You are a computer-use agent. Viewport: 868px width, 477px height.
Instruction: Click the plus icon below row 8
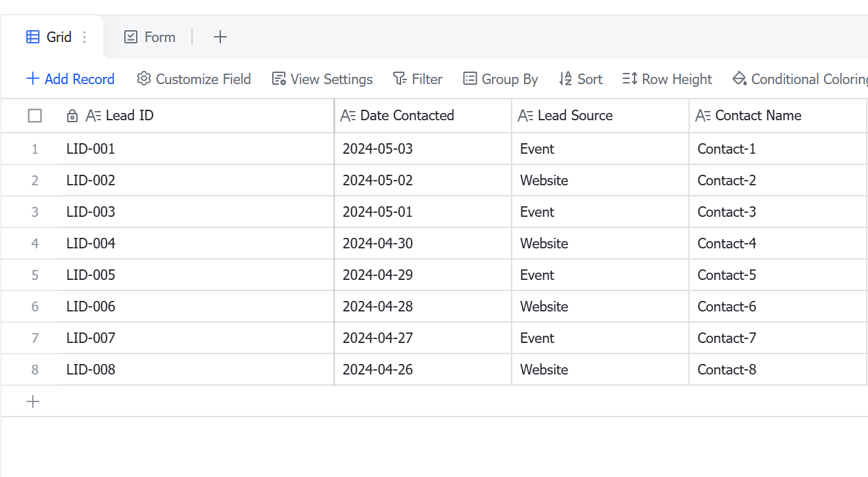pyautogui.click(x=33, y=401)
